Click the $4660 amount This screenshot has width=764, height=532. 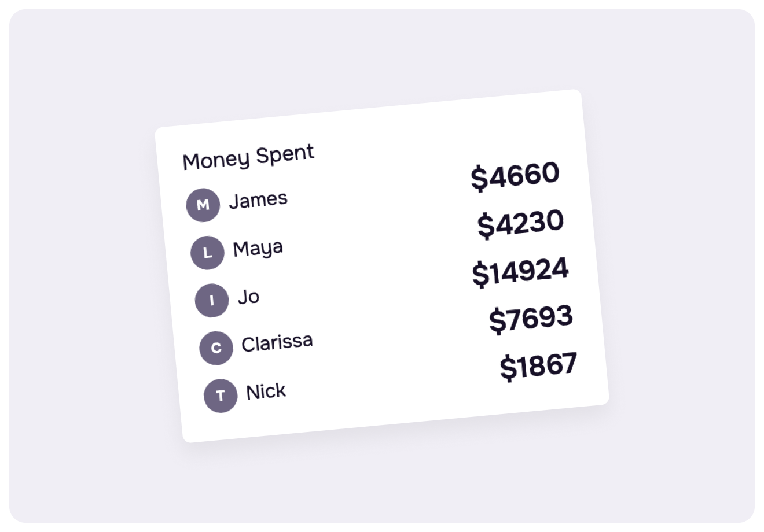(x=515, y=175)
